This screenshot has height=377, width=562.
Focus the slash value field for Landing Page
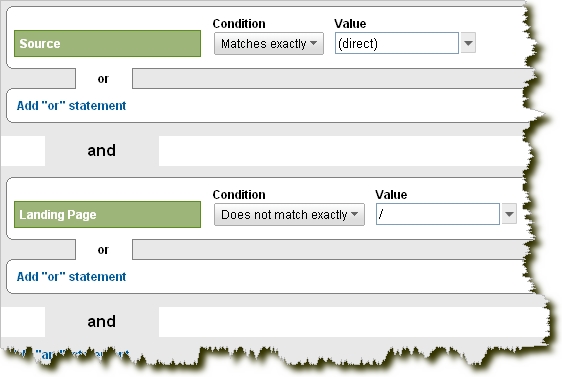(438, 214)
